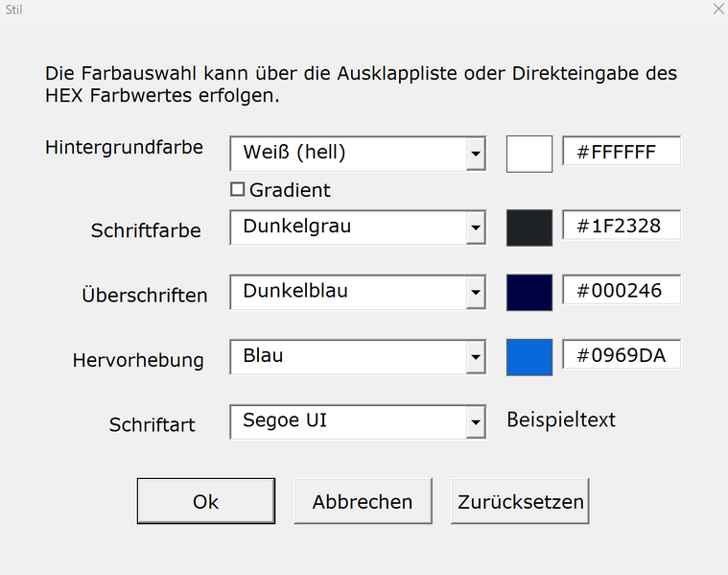The image size is (728, 575).
Task: Close the Stil dialog window
Action: pos(718,9)
